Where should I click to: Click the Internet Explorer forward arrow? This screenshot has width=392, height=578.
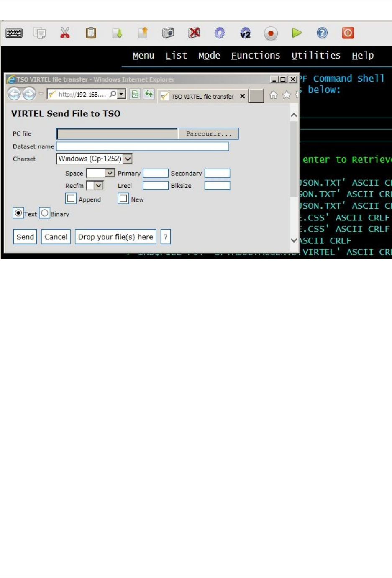[29, 94]
